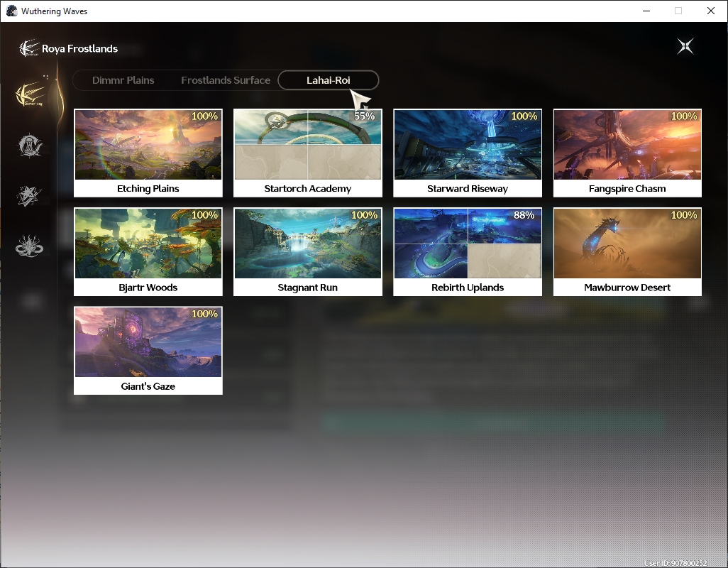
Task: Open the Rebirth Uplands area card
Action: pyautogui.click(x=468, y=252)
